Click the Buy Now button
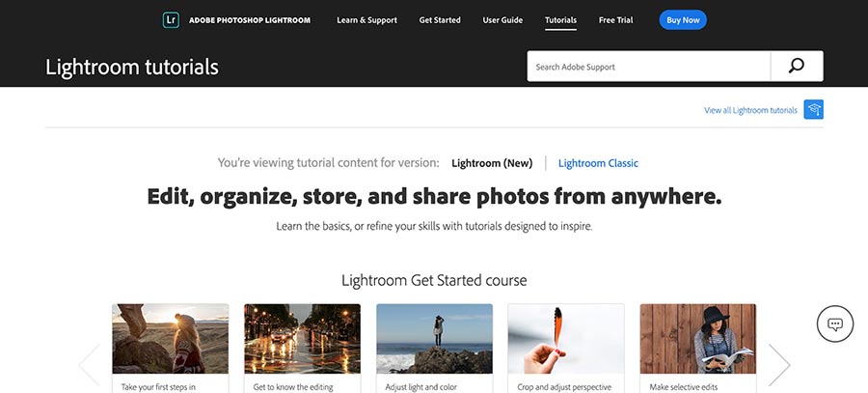Image resolution: width=868 pixels, height=393 pixels. [x=683, y=20]
